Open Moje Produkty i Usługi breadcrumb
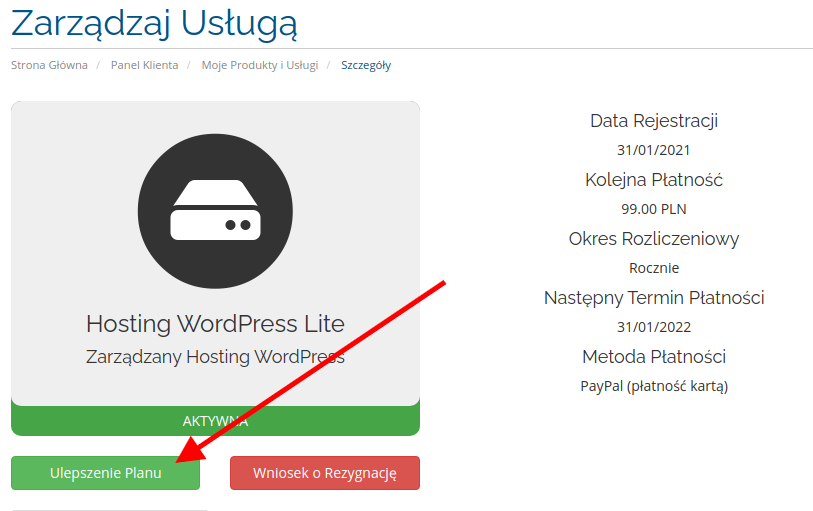Screen dimensions: 813x511 260,65
